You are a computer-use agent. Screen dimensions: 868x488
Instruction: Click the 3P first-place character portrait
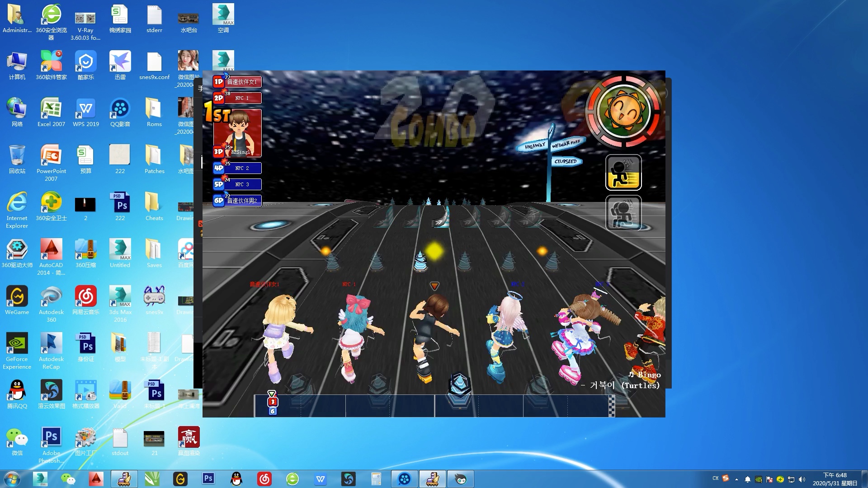click(x=238, y=131)
